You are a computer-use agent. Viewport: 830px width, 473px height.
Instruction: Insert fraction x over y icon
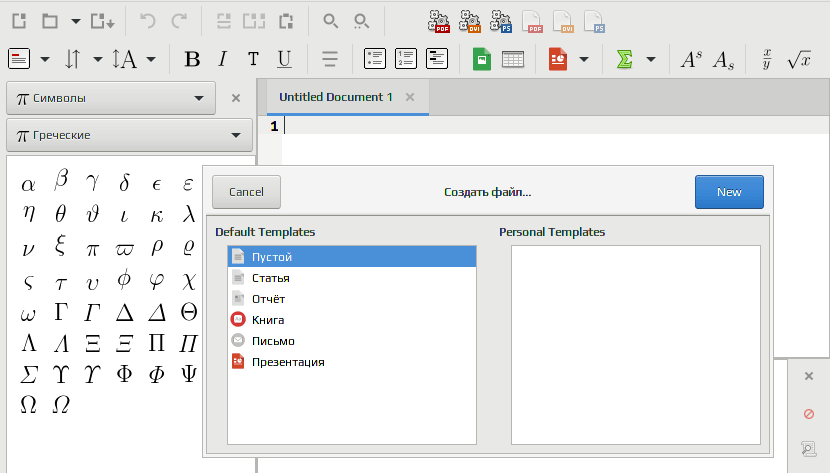coord(766,59)
